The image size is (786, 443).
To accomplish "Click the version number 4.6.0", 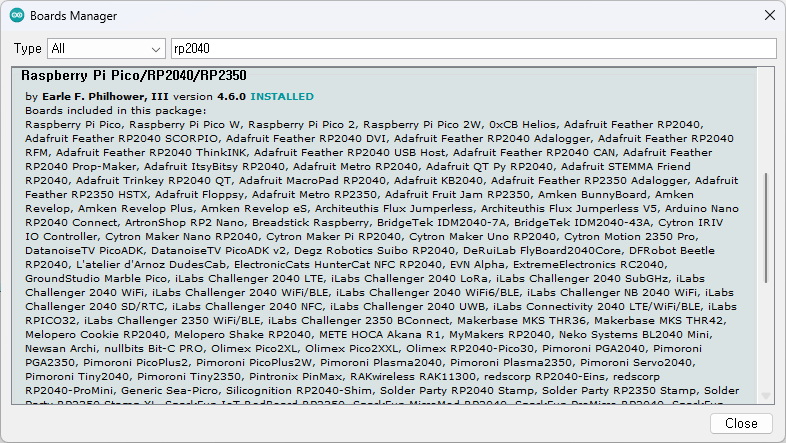I will pos(231,97).
